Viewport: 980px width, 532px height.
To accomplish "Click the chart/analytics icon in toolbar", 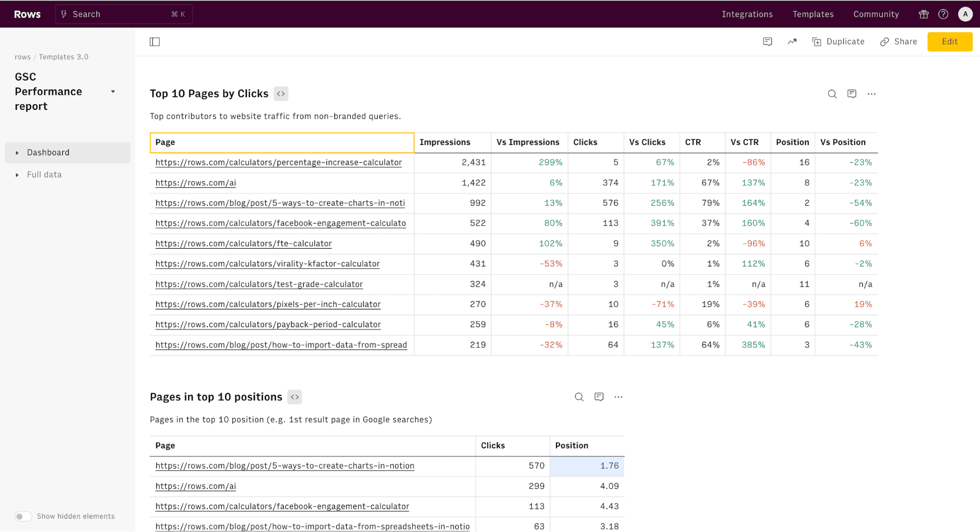I will tap(793, 41).
